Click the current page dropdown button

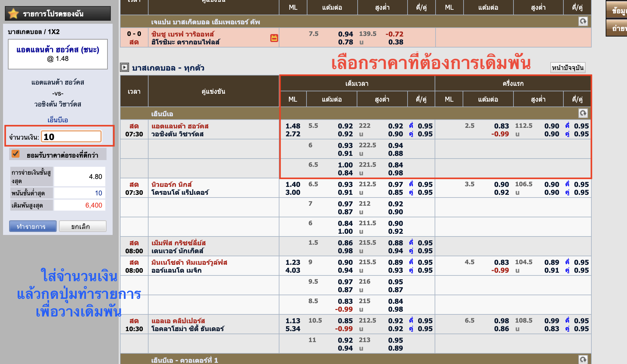tap(568, 68)
